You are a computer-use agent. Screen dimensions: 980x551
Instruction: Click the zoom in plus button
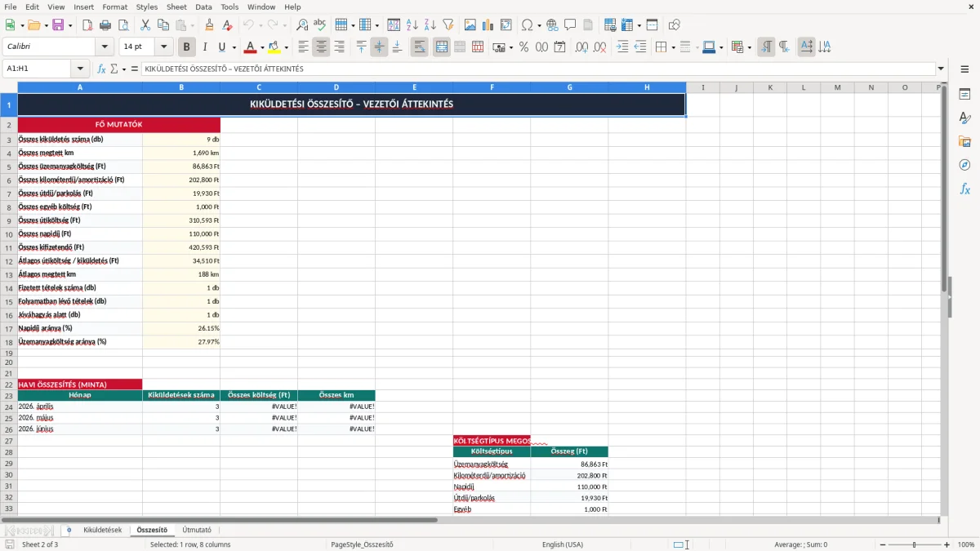947,544
